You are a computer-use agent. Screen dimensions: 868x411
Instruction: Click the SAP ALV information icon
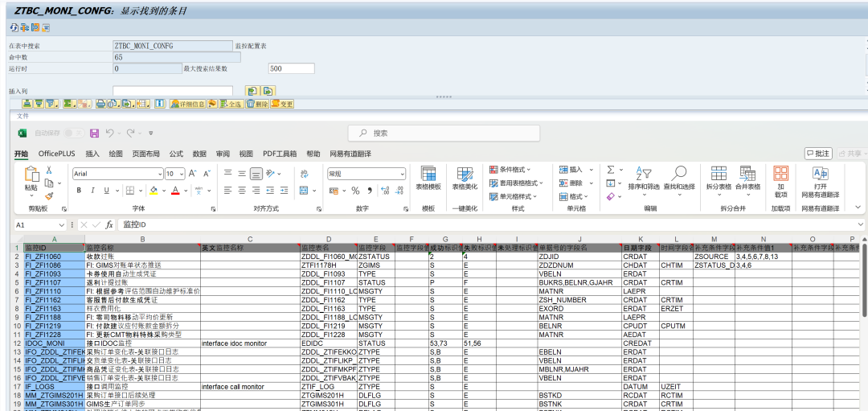point(159,104)
